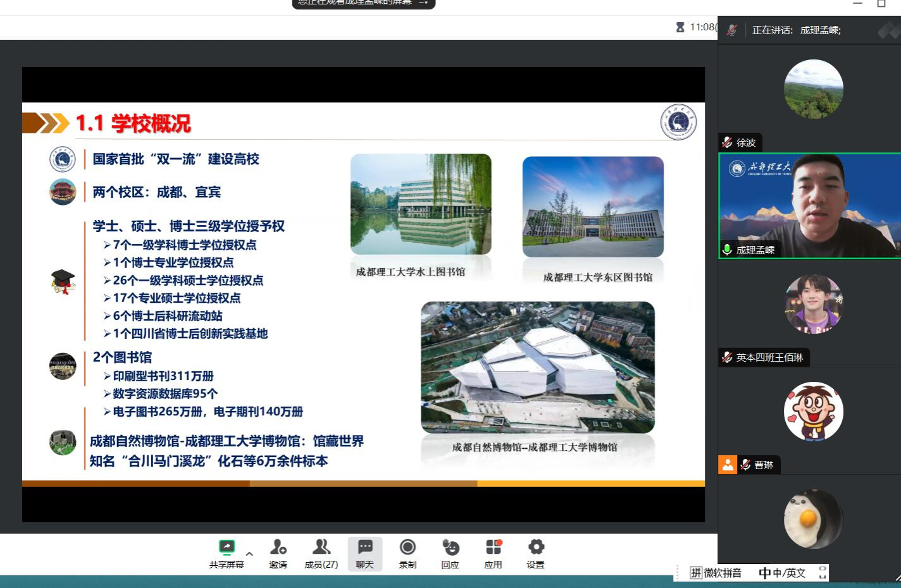
Task: Click the 英本四班王佰琳 name label
Action: pos(769,357)
